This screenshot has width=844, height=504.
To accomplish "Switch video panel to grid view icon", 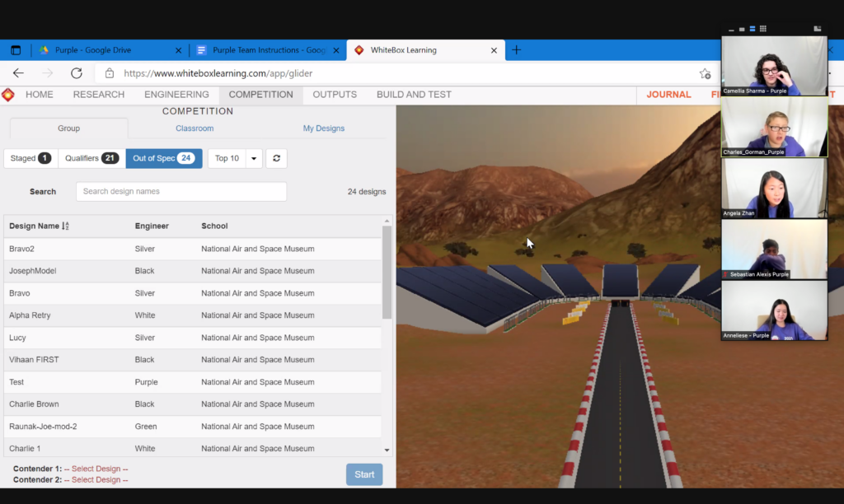I will click(762, 29).
